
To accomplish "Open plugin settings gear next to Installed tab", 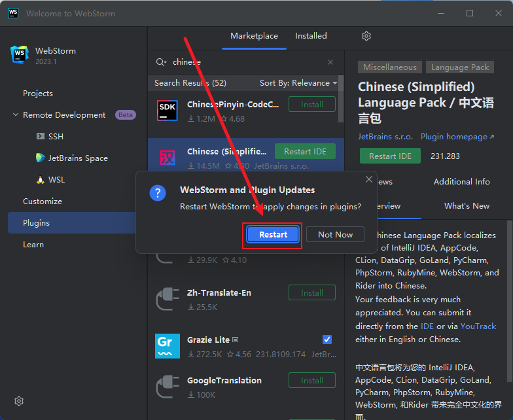I will pyautogui.click(x=366, y=36).
